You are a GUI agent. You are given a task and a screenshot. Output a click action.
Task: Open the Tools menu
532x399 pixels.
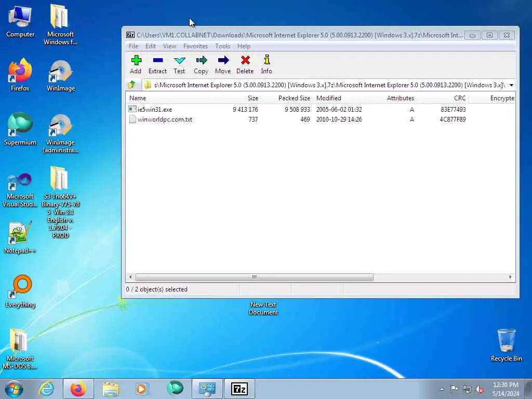(x=222, y=46)
